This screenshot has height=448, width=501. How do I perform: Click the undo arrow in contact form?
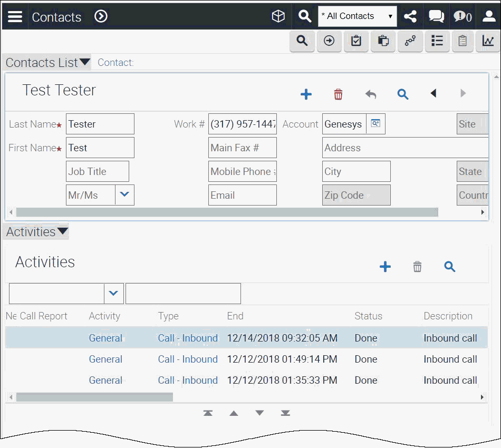coord(371,94)
